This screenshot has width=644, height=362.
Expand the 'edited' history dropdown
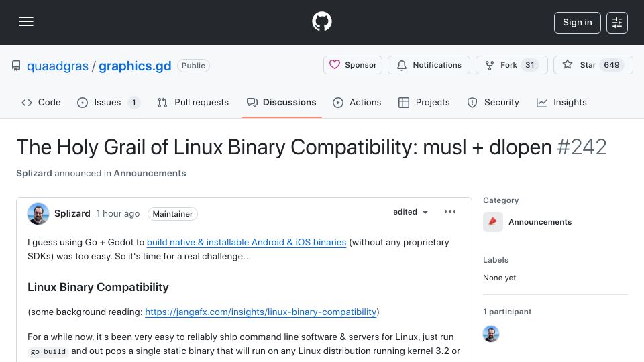pyautogui.click(x=411, y=212)
